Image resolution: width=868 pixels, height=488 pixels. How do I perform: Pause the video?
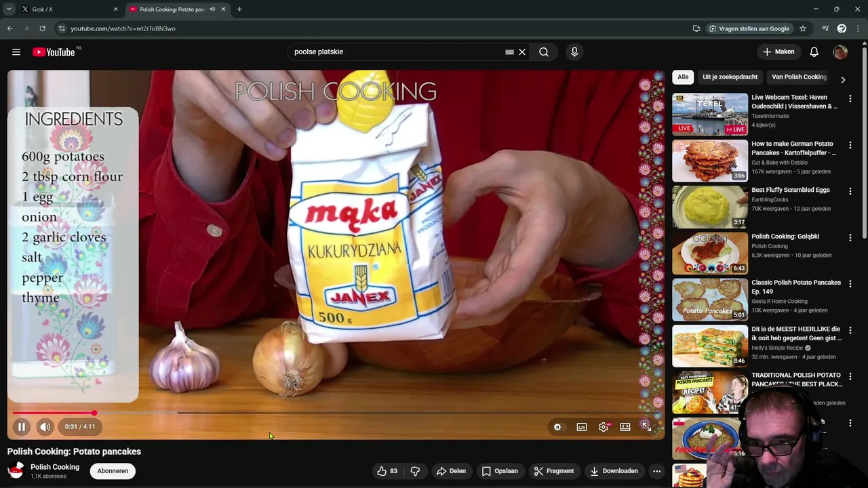(x=21, y=427)
